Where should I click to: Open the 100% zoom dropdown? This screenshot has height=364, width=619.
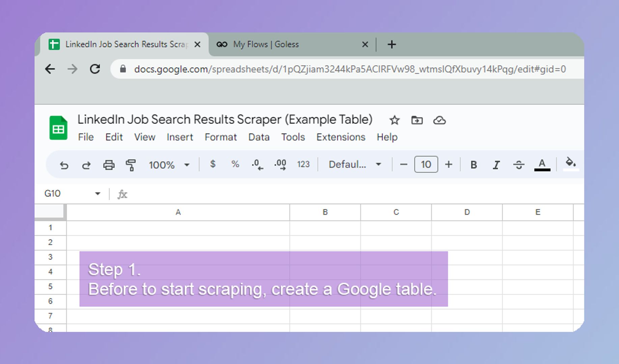(169, 165)
